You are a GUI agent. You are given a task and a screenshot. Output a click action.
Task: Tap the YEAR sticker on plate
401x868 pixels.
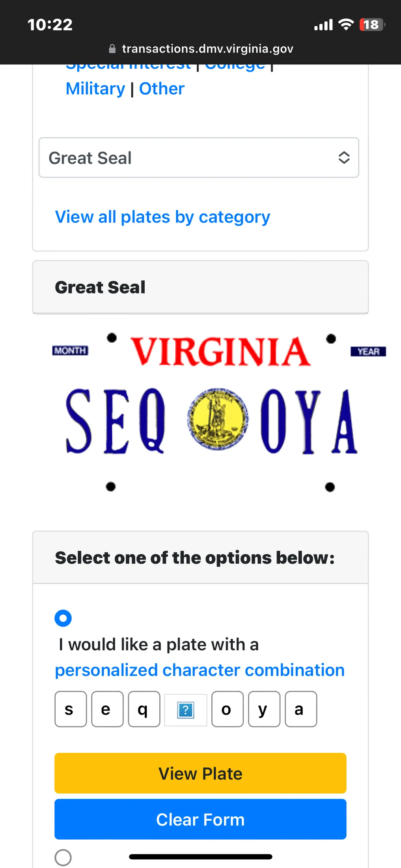368,351
